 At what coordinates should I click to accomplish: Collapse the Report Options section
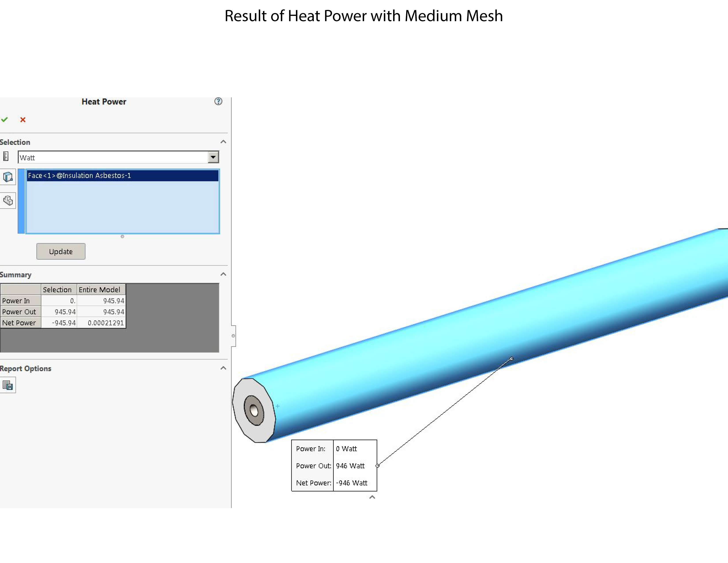pos(223,368)
